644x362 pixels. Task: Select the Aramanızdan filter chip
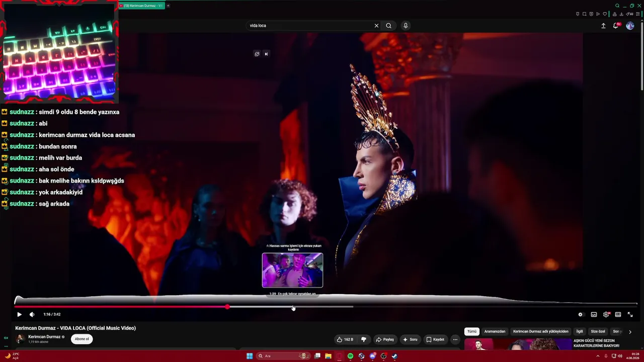pos(495,331)
